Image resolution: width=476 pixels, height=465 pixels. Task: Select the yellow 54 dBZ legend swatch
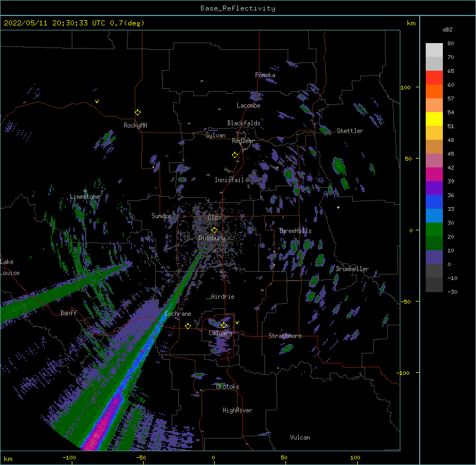[434, 119]
